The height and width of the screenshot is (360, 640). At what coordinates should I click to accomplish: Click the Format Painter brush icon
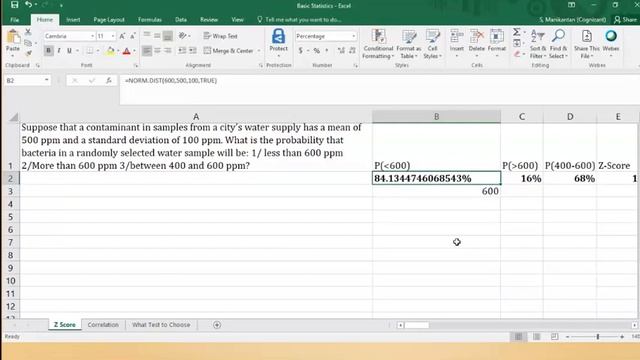click(28, 53)
